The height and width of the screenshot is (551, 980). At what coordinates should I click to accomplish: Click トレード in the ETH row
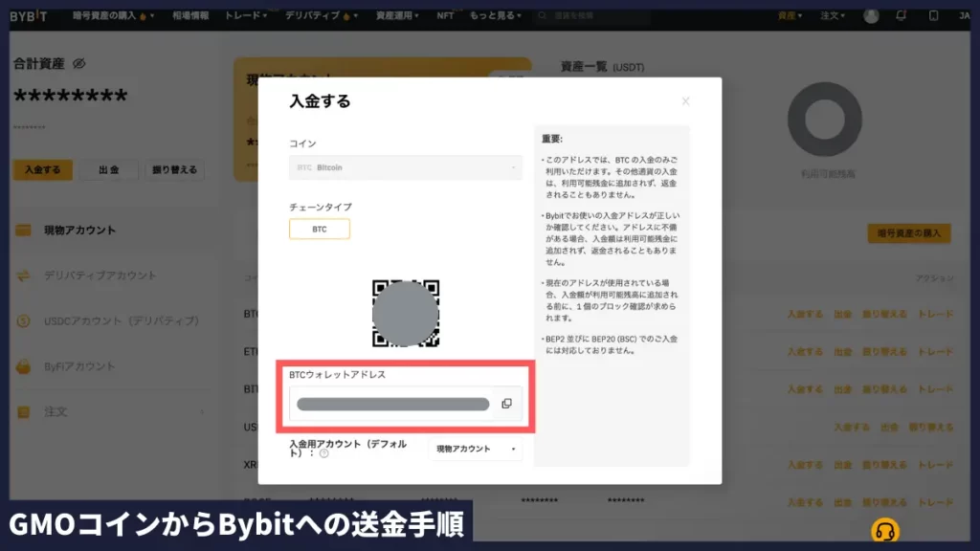(x=935, y=352)
